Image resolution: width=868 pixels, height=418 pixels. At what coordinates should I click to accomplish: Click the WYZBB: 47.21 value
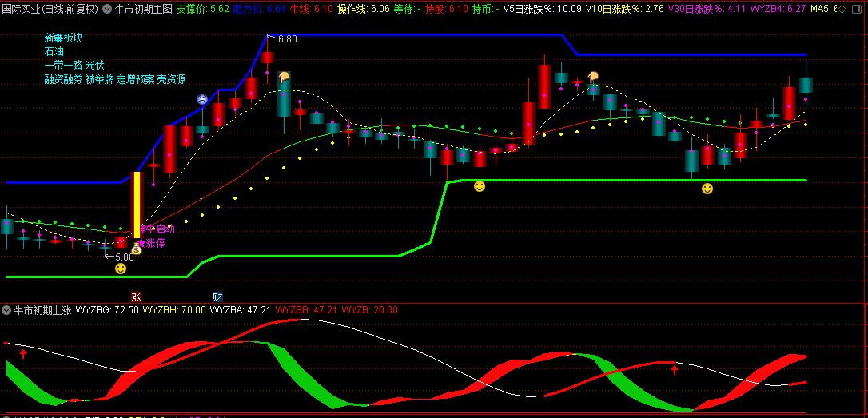click(306, 310)
